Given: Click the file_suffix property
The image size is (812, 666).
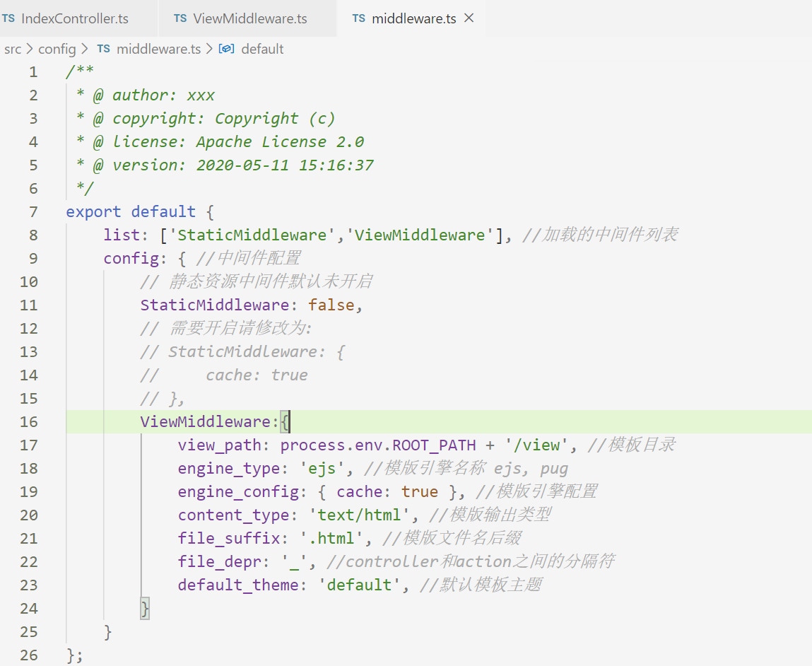Looking at the screenshot, I should (x=229, y=539).
